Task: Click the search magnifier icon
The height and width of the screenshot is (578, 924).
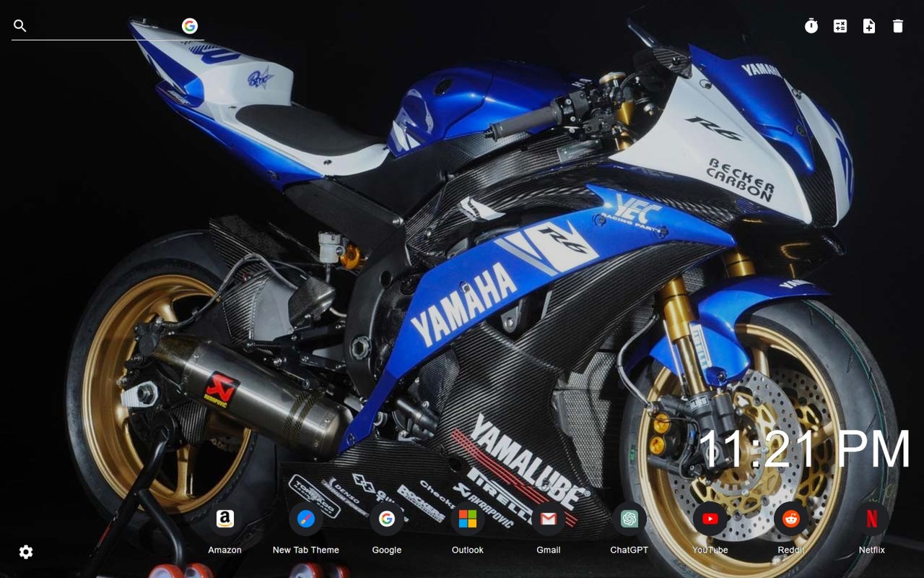Action: tap(20, 26)
